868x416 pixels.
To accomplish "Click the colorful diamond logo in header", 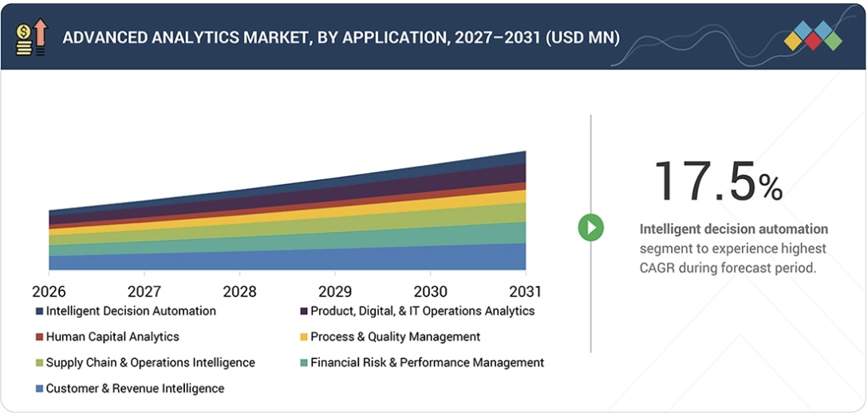I will point(812,37).
